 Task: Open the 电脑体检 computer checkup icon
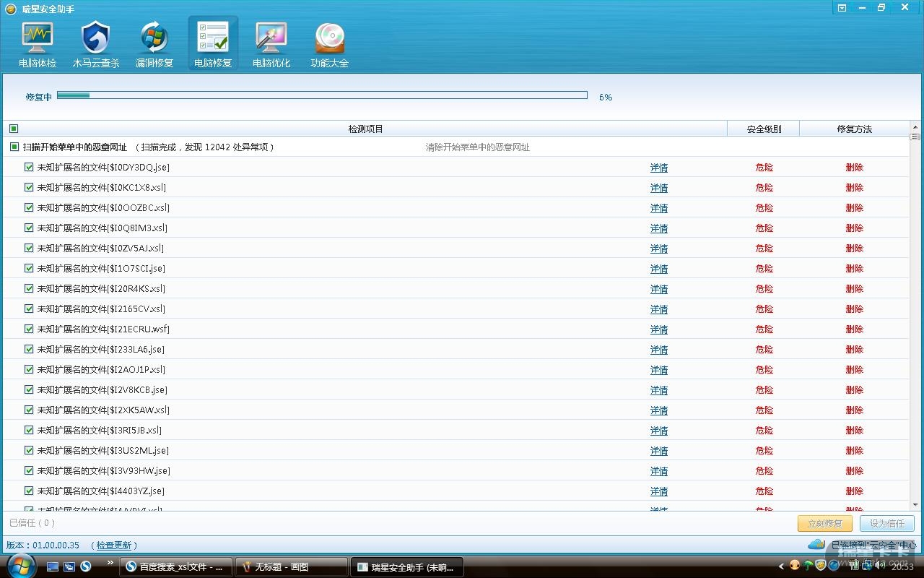point(38,45)
